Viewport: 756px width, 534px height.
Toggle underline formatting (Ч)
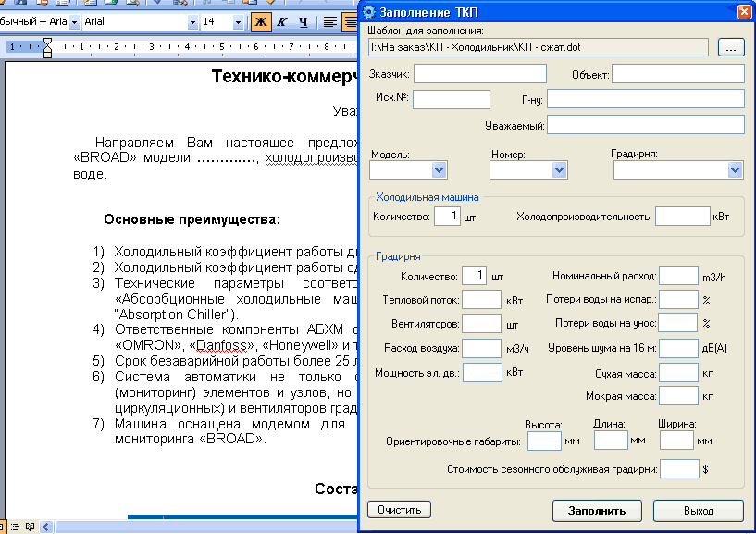(303, 20)
